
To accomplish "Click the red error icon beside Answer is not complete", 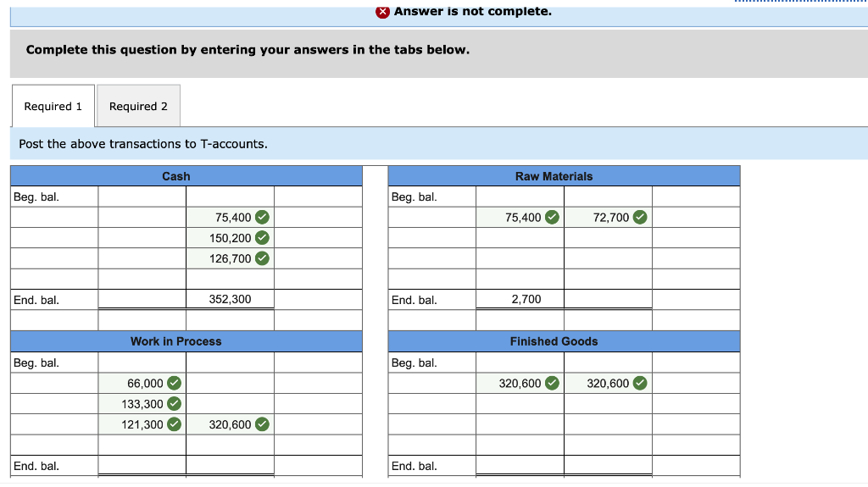I will point(382,12).
